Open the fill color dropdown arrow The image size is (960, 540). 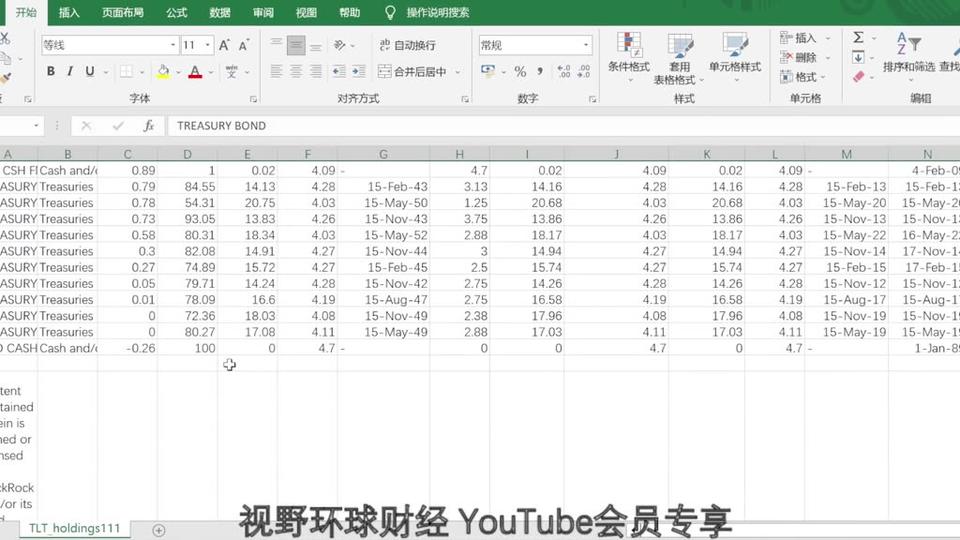[x=178, y=72]
